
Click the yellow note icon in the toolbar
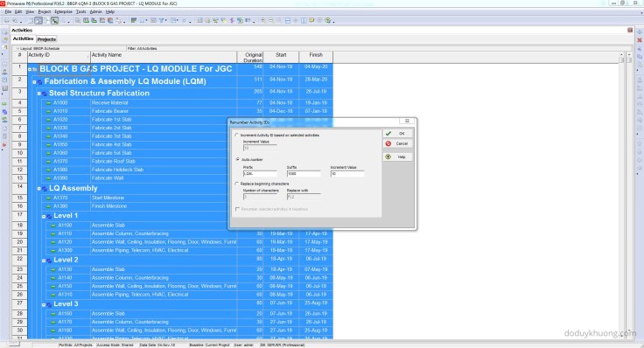311,20
